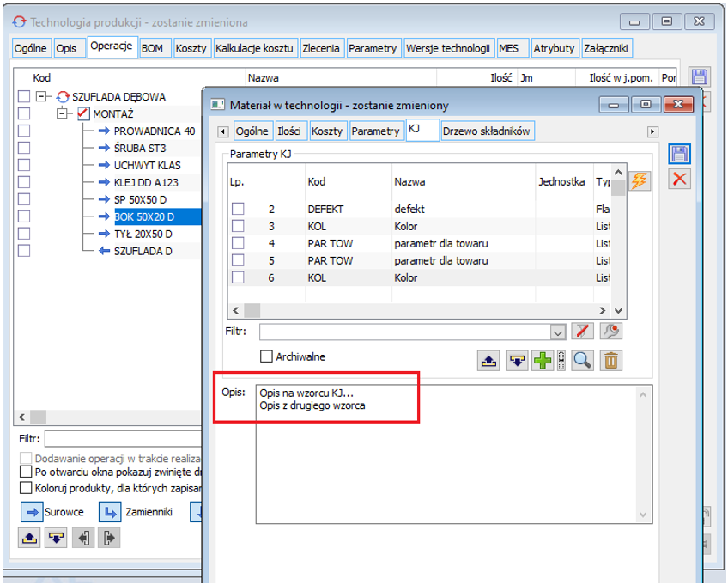The height and width of the screenshot is (585, 728).
Task: Switch to the Drzewo składników tab
Action: [486, 131]
